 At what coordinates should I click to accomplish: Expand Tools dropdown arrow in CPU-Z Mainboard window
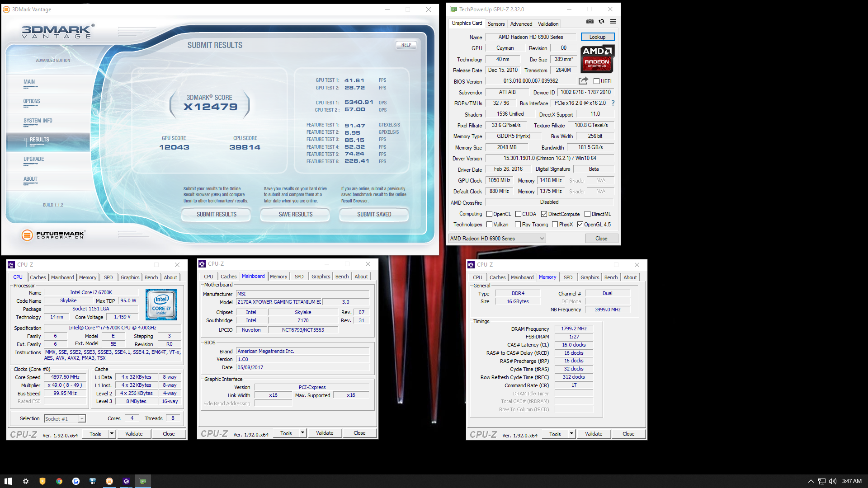click(302, 433)
